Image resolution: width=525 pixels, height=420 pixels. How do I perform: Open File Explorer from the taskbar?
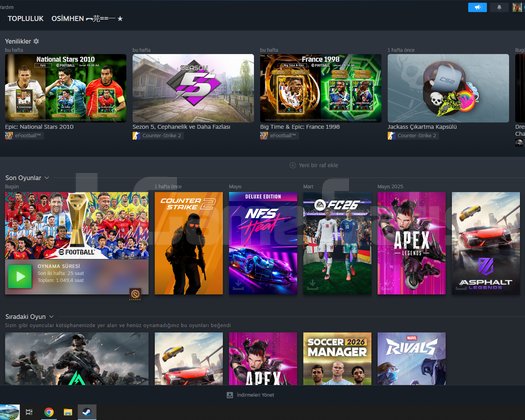[x=68, y=412]
